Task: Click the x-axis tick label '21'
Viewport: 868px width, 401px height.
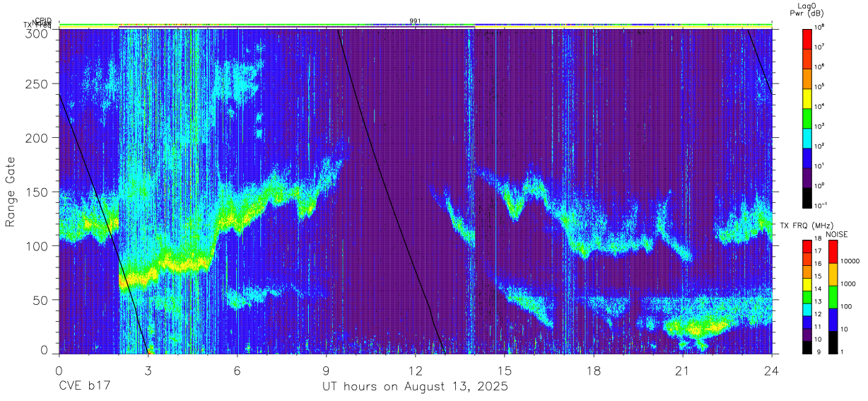Action: click(682, 370)
